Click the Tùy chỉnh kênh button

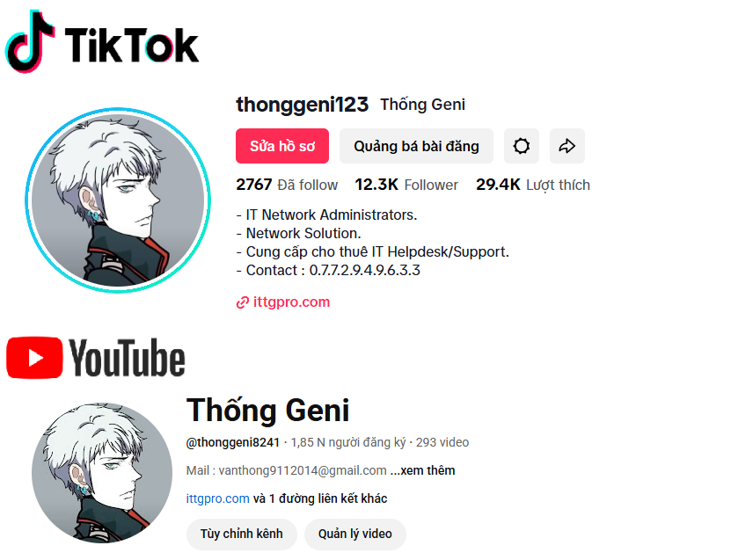[241, 535]
